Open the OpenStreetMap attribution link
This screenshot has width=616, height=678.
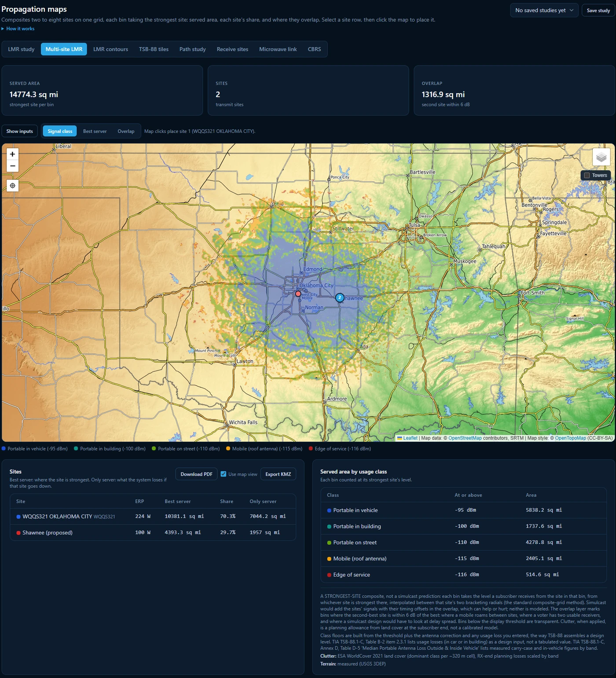[465, 438]
